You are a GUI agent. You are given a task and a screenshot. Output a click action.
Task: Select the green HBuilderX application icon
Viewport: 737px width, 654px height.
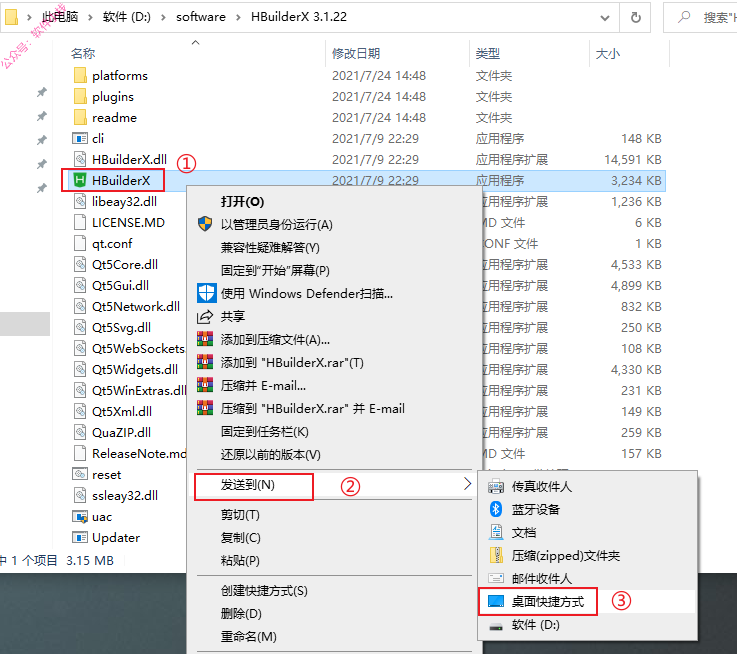coord(80,180)
